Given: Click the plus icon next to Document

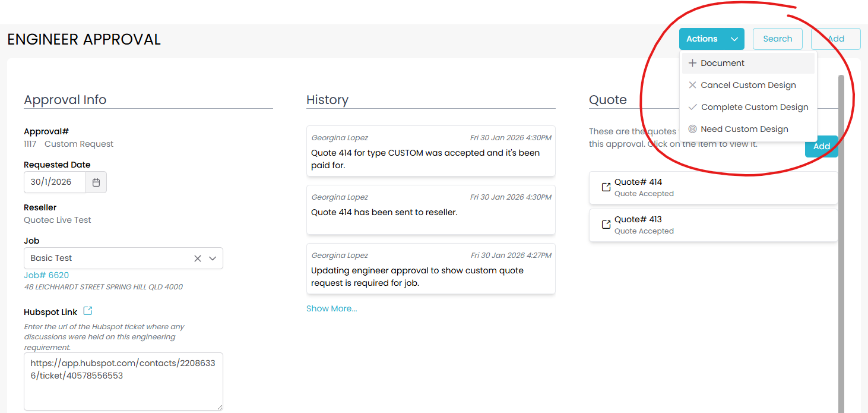Looking at the screenshot, I should pyautogui.click(x=692, y=63).
